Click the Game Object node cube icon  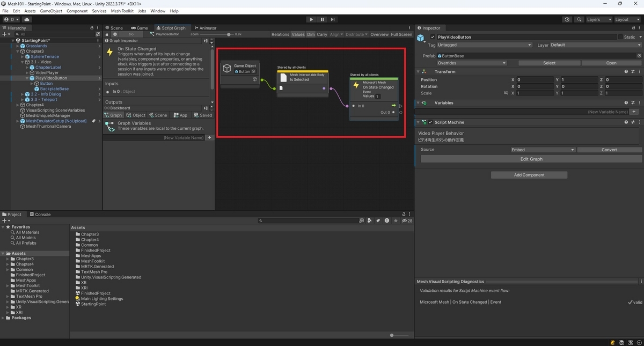pos(227,68)
